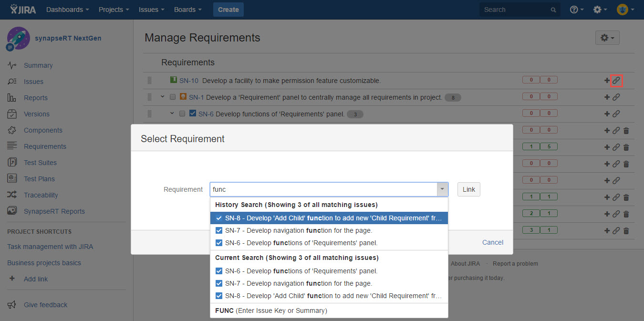The width and height of the screenshot is (644, 321).
Task: Click the synapseRT NextGen project avatar
Action: pyautogui.click(x=18, y=39)
